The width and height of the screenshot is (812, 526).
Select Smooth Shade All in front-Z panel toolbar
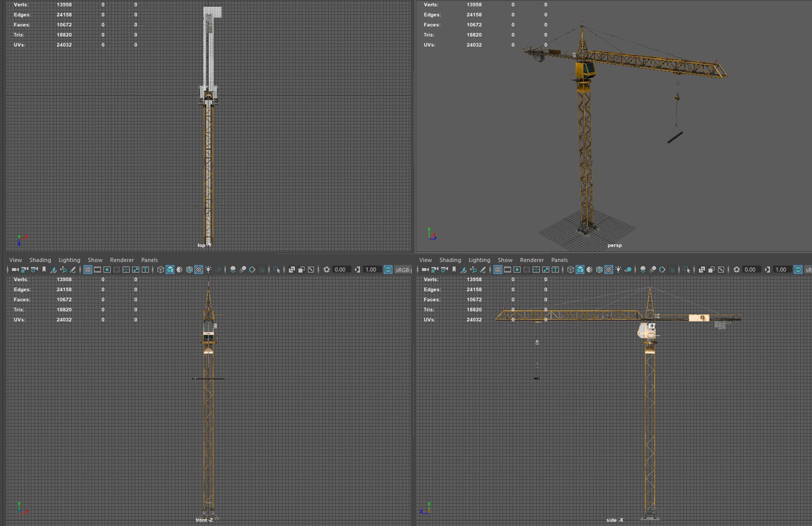point(170,269)
